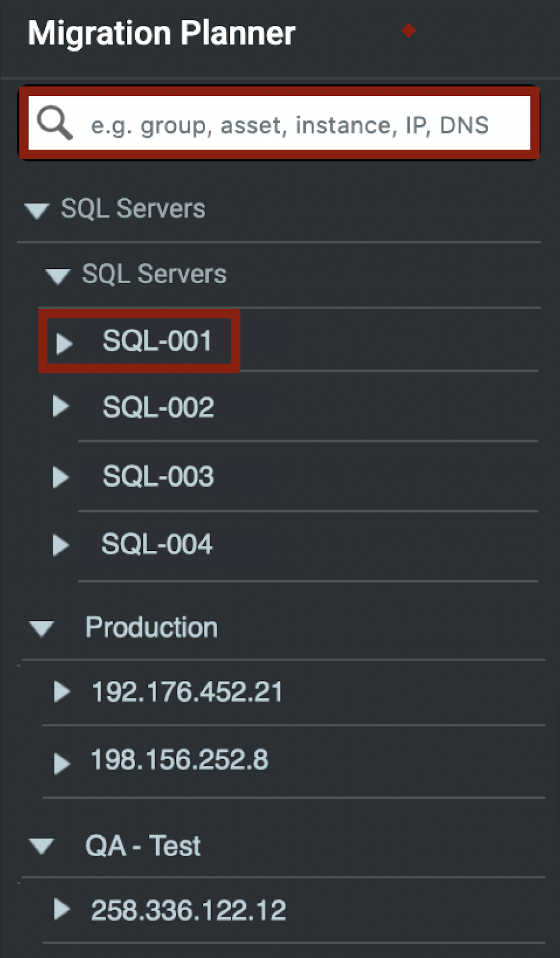The height and width of the screenshot is (958, 560).
Task: Click the Migration Planner title
Action: point(162,33)
